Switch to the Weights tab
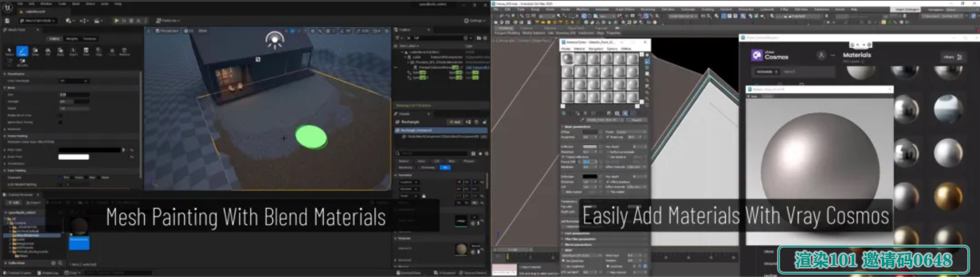980x277 pixels. click(72, 39)
